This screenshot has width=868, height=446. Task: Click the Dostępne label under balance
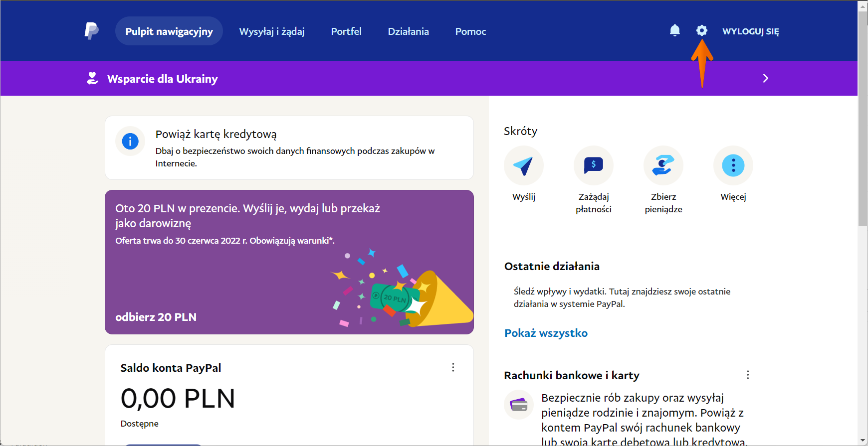pyautogui.click(x=140, y=424)
